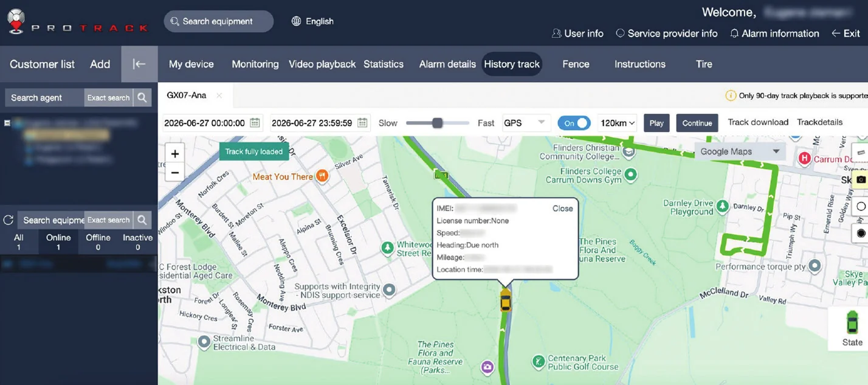
Task: Click the yellow car marker on map
Action: [x=506, y=300]
